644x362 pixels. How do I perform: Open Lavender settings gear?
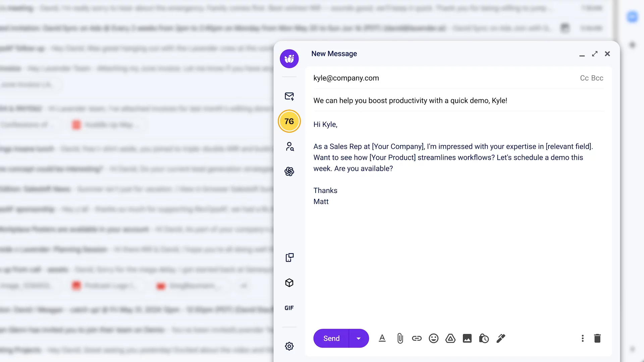coord(289,346)
